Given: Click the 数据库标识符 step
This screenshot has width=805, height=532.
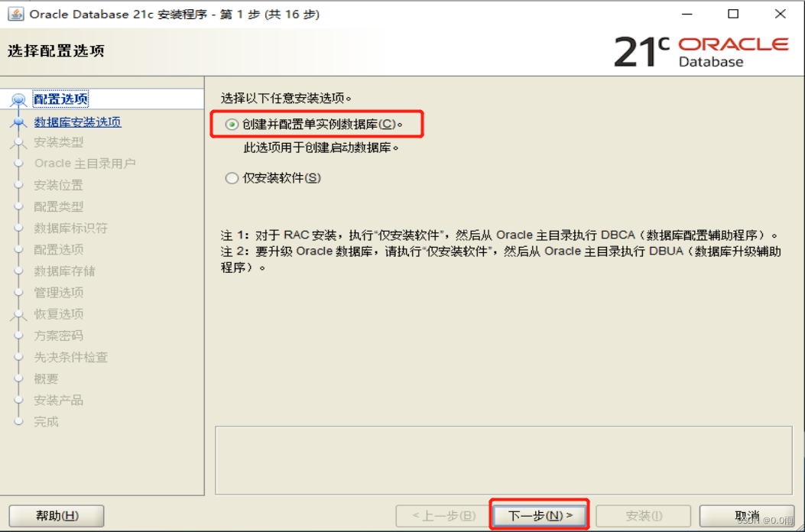Looking at the screenshot, I should pyautogui.click(x=71, y=228).
